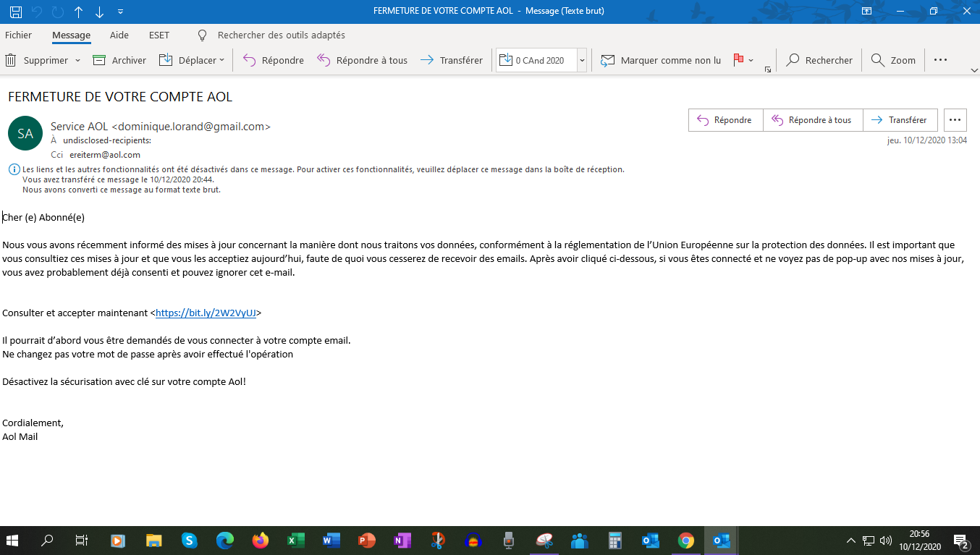The image size is (980, 555).
Task: Click the Zoom button in ribbon
Action: (x=893, y=60)
